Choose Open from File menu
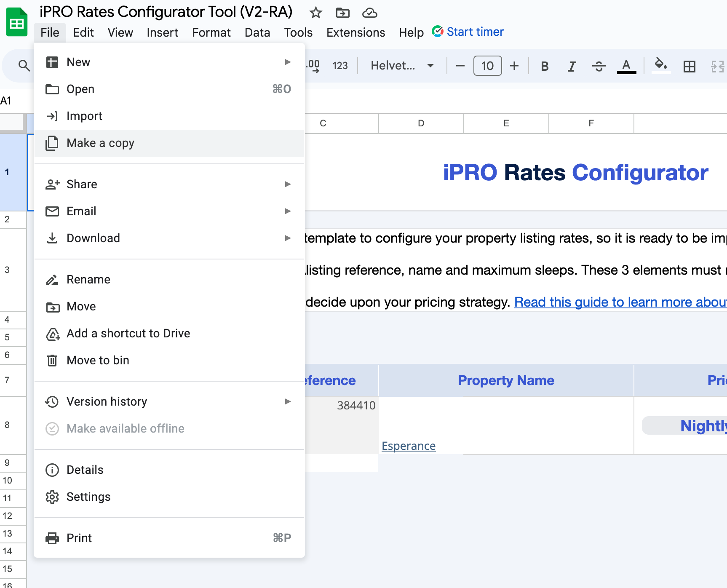 coord(169,89)
